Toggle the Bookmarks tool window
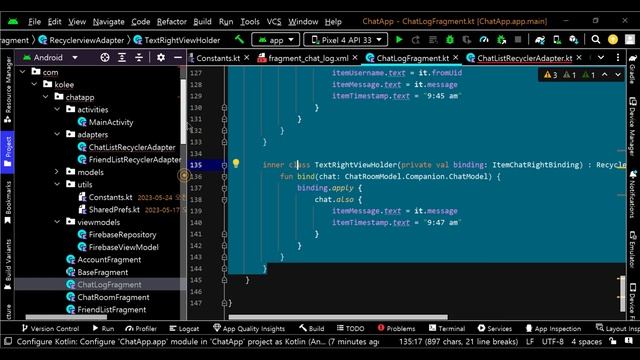This screenshot has height=360, width=640. [8, 203]
